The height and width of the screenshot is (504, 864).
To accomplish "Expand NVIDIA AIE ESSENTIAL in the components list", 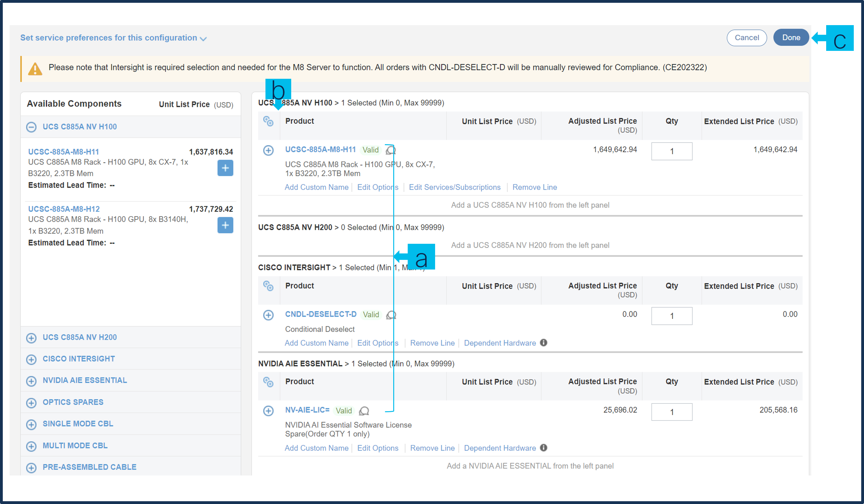I will pos(31,381).
